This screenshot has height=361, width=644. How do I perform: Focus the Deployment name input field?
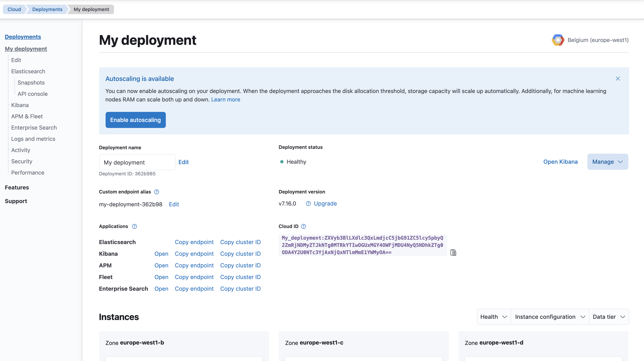click(137, 162)
